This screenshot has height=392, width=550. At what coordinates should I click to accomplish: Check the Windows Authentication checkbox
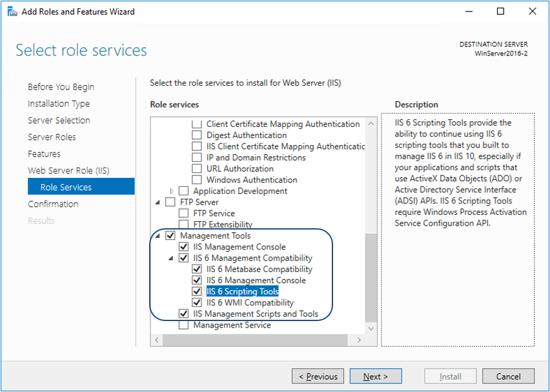point(197,180)
